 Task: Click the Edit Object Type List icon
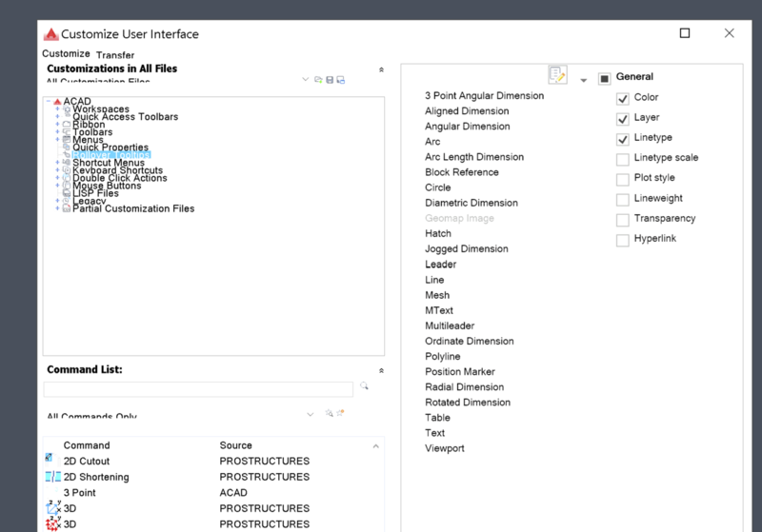(557, 75)
